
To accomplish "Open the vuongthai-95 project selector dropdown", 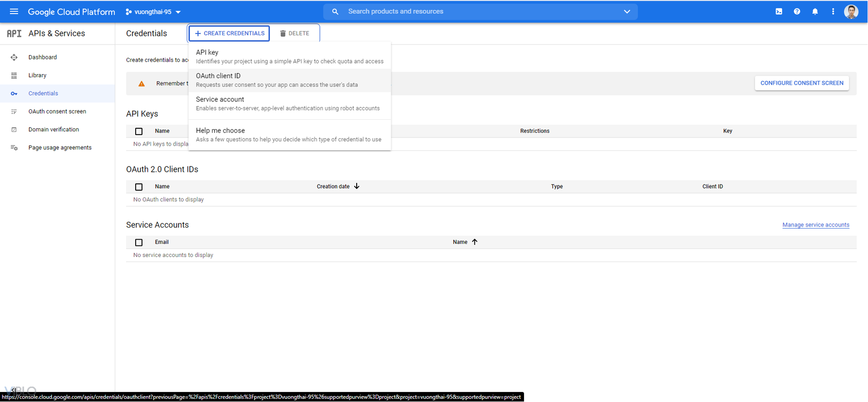I will click(153, 12).
